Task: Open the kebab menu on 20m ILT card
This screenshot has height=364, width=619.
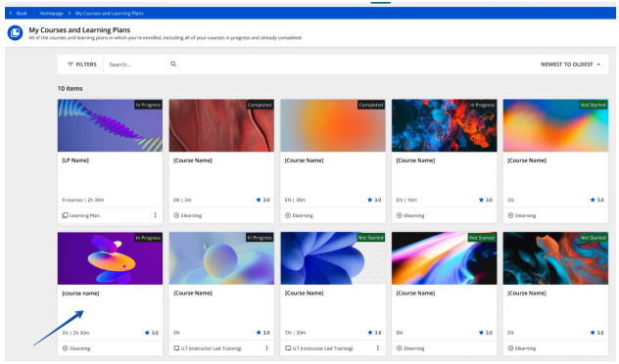Action: (x=378, y=347)
